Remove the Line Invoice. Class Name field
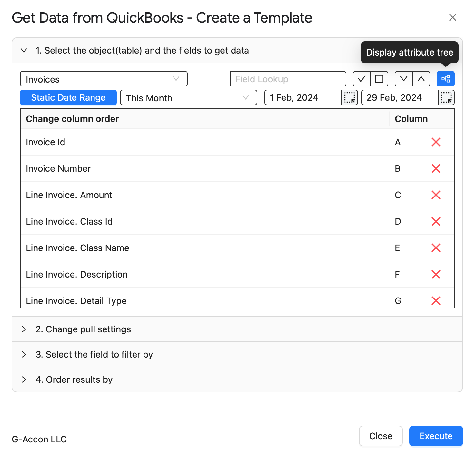This screenshot has width=476, height=455. tap(436, 248)
